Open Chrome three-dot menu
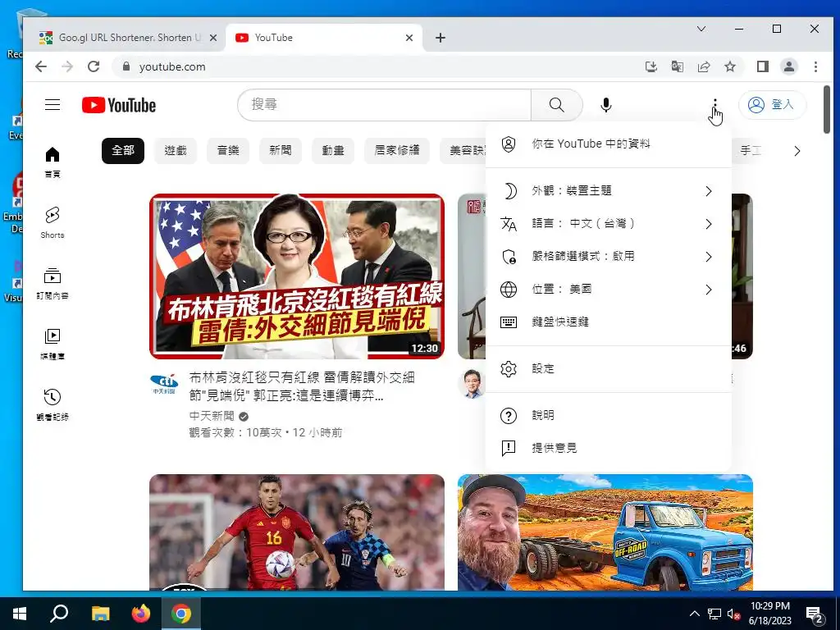This screenshot has width=840, height=630. click(x=815, y=66)
